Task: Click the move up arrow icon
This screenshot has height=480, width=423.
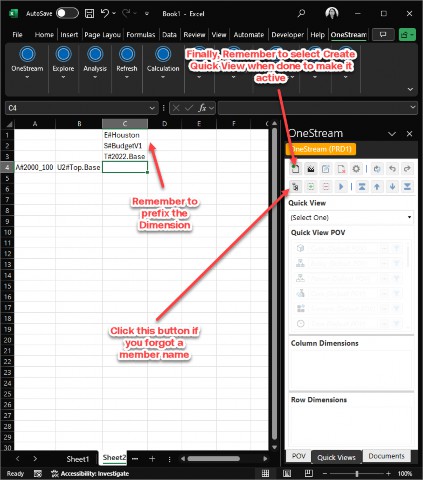Action: coord(377,186)
